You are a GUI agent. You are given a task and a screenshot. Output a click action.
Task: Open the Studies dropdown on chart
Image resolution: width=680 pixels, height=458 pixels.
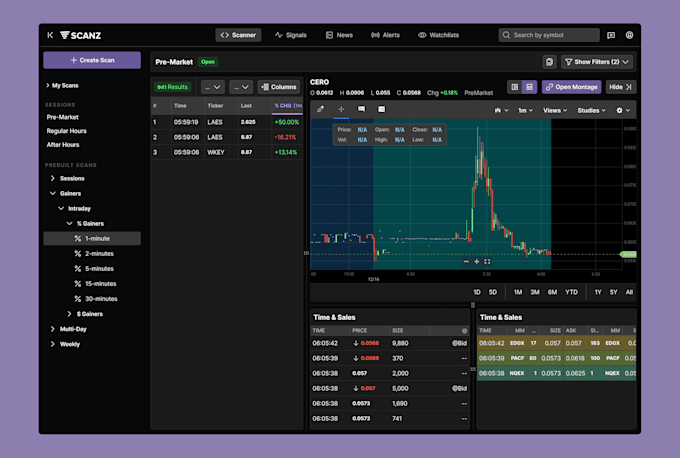coord(591,111)
